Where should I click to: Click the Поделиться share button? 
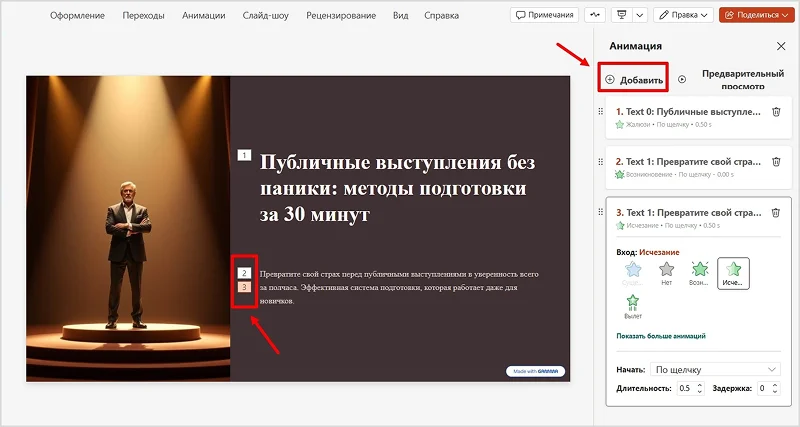(x=757, y=15)
